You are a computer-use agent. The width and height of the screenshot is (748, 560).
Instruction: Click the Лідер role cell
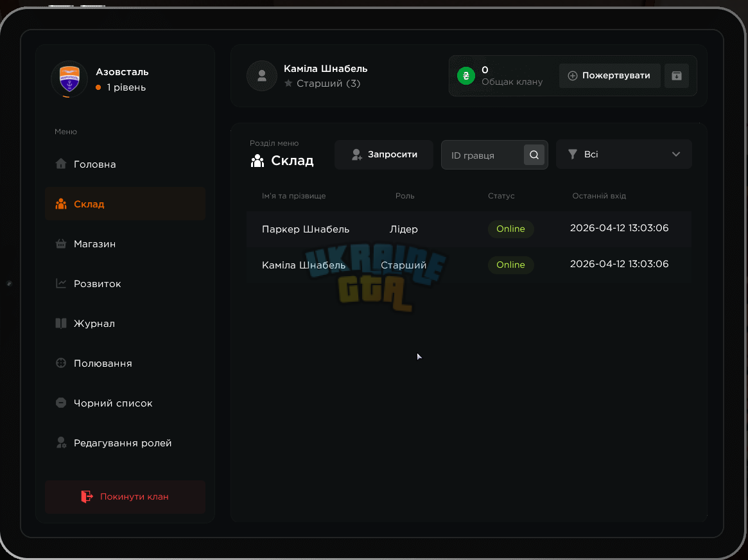coord(404,229)
